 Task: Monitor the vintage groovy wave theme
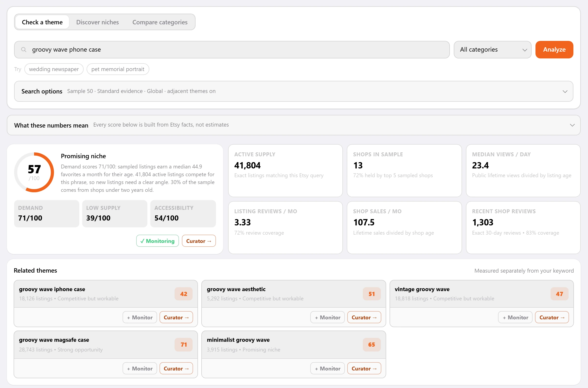point(515,317)
